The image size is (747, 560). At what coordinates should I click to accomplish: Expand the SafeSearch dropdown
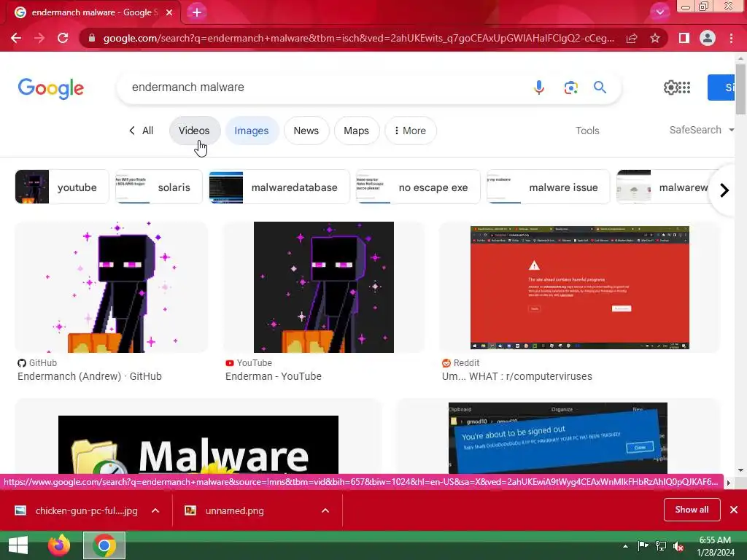click(x=701, y=130)
